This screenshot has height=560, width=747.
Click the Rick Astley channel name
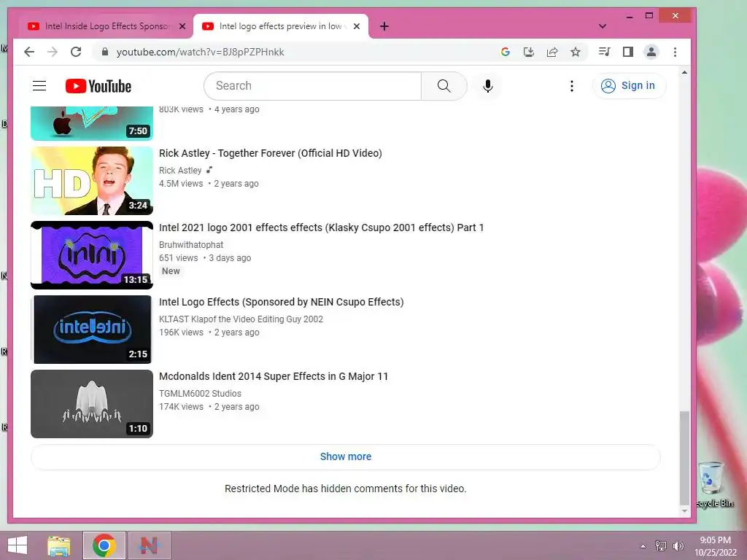coord(180,171)
